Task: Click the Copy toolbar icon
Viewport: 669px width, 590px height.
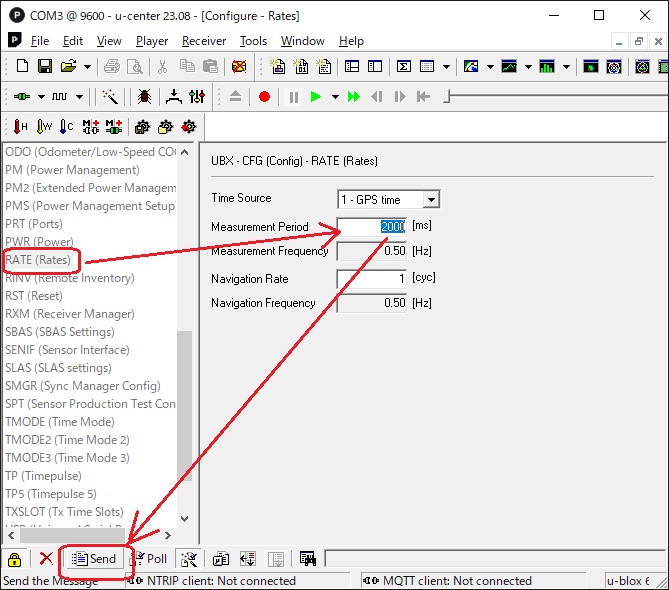Action: pos(187,67)
